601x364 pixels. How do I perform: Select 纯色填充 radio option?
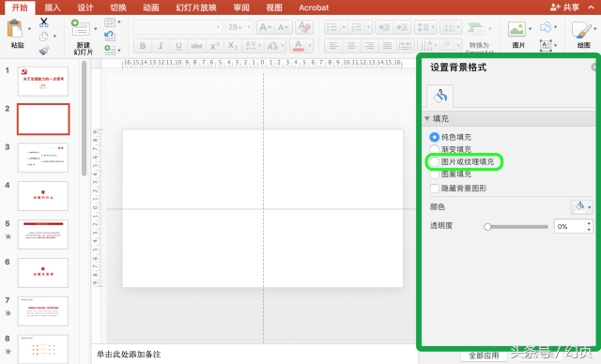coord(434,137)
